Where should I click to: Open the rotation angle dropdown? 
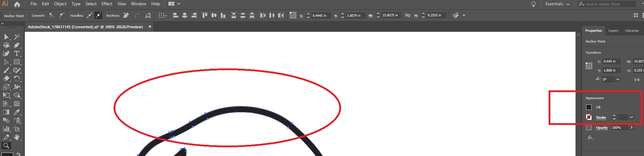[618, 80]
